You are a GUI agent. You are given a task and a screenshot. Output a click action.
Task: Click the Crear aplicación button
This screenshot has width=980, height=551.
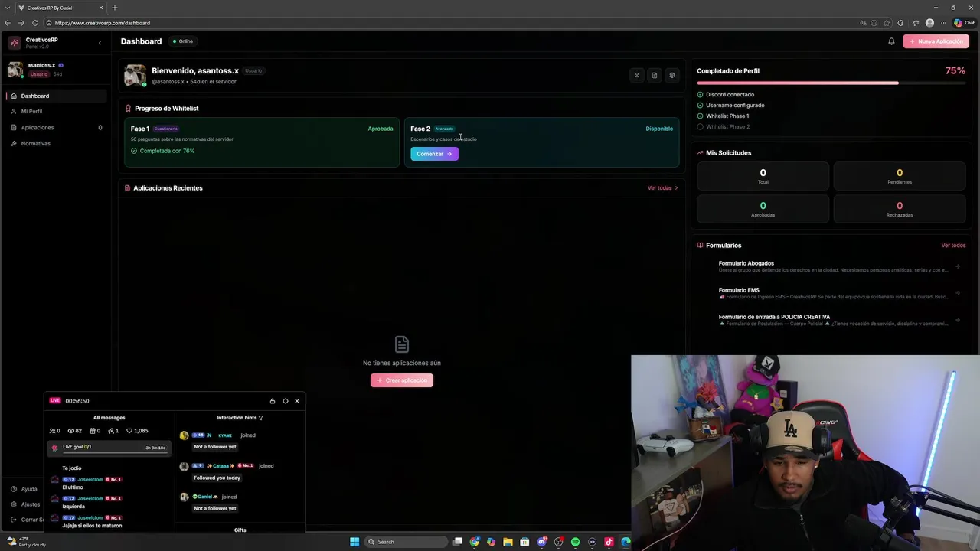coord(402,380)
